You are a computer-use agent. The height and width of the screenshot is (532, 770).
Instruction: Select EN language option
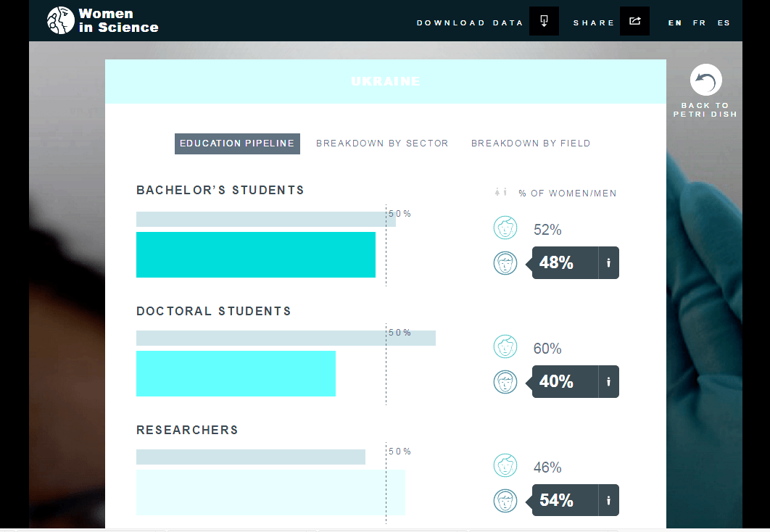[x=675, y=22]
